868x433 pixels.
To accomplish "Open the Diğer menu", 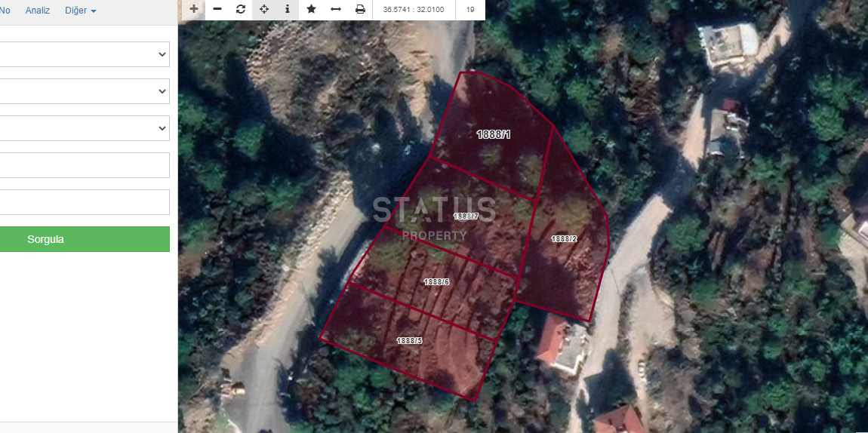I will point(81,11).
